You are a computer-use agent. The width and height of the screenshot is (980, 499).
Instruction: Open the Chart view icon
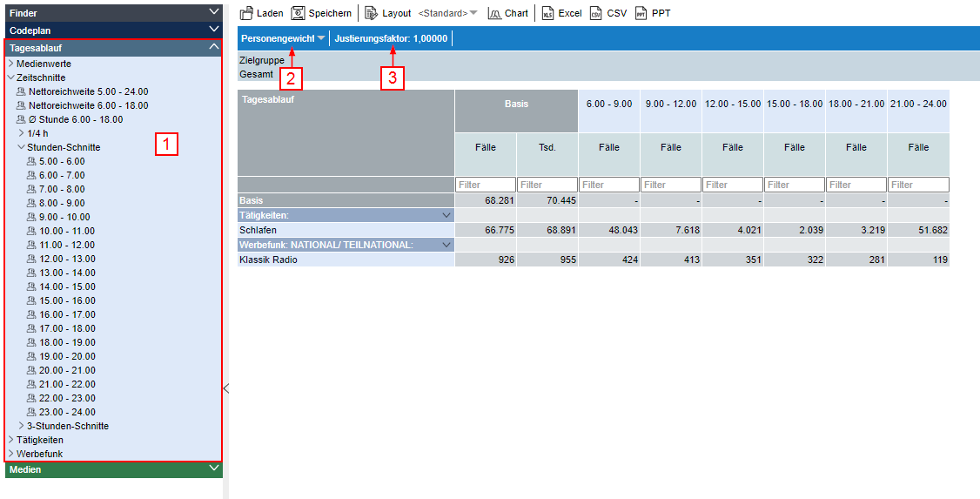494,13
